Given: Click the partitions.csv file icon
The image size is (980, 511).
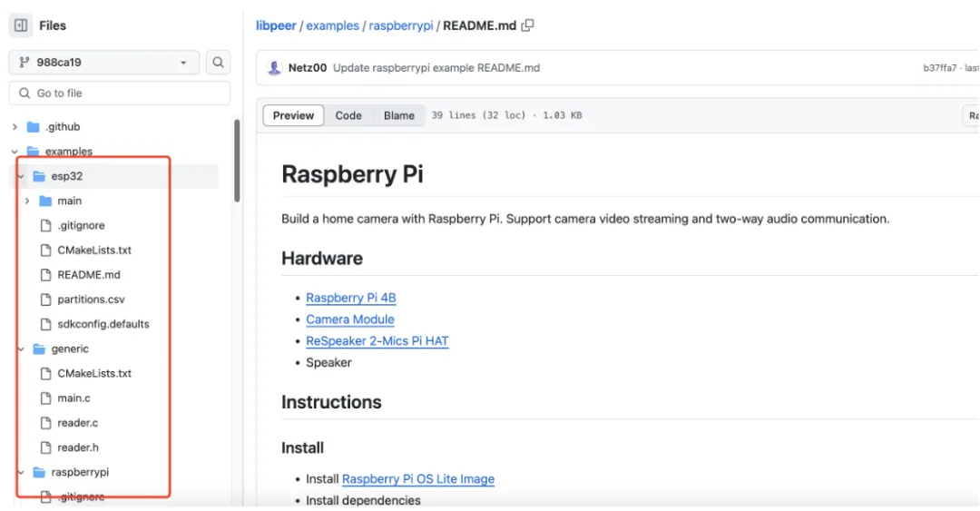Looking at the screenshot, I should click(x=45, y=300).
